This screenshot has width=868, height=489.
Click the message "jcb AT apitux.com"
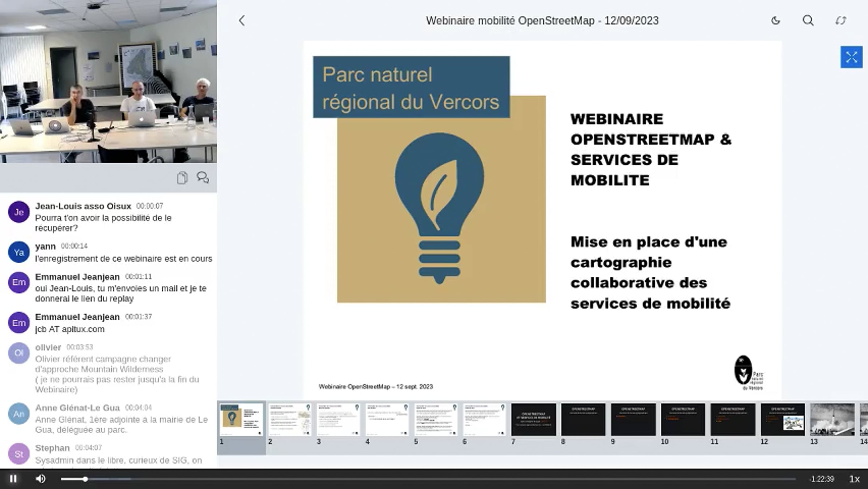[70, 329]
